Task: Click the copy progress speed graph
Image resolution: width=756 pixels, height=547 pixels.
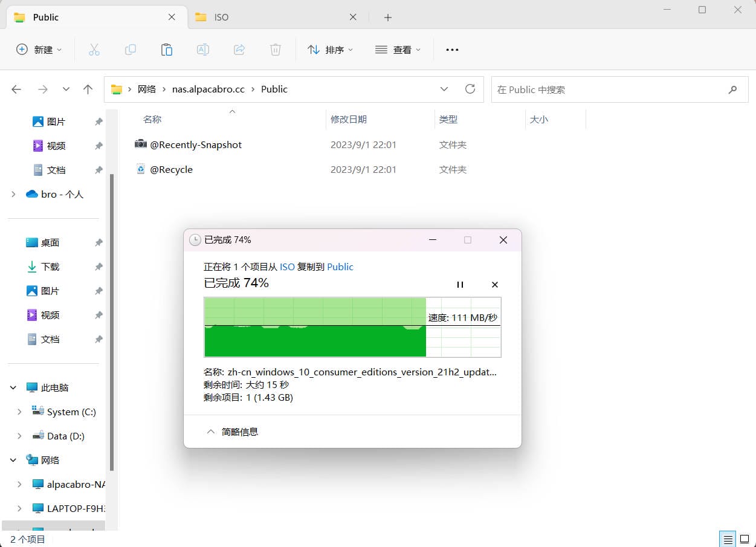Action: (352, 327)
